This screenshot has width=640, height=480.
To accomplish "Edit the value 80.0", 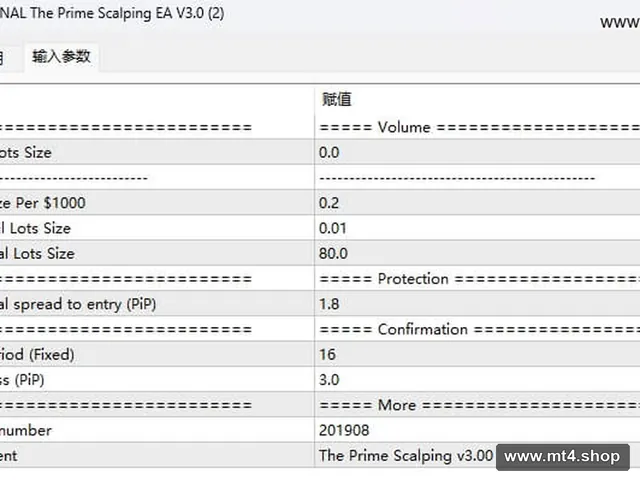I will click(x=477, y=253).
